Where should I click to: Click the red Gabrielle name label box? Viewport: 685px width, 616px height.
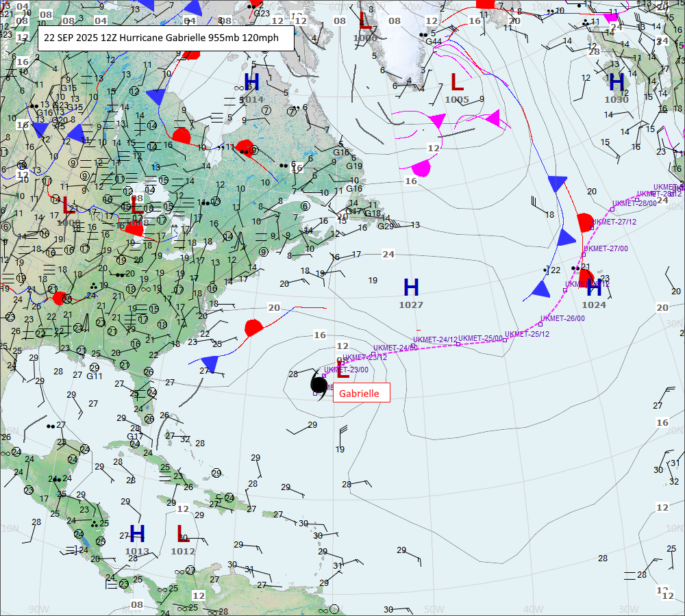[361, 393]
